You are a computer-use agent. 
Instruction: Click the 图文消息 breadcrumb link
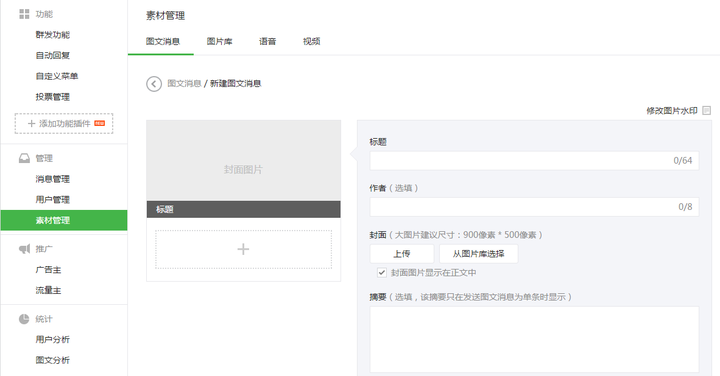(x=184, y=84)
